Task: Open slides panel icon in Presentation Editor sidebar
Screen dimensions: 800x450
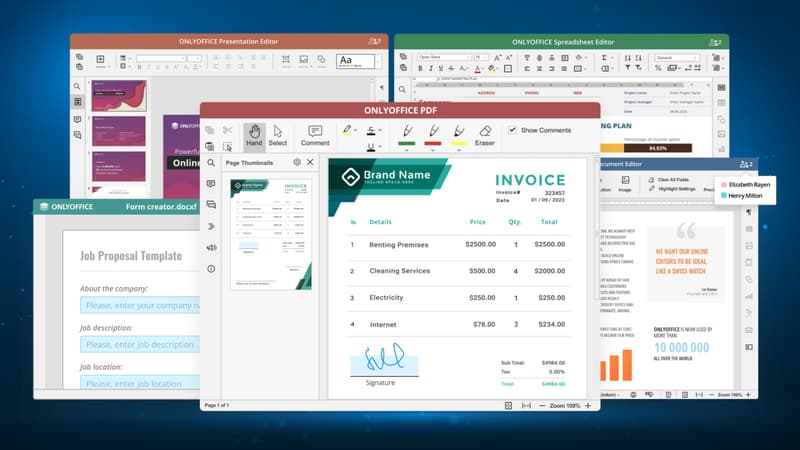Action: (x=77, y=102)
